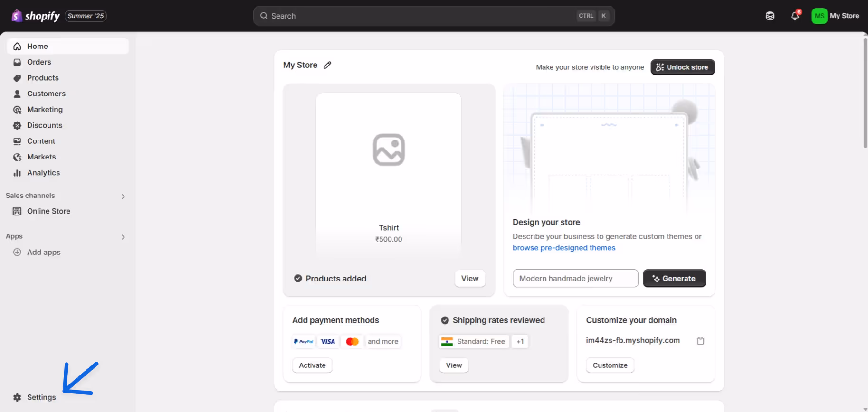Go to Orders in the sidebar
Image resolution: width=868 pixels, height=412 pixels.
(68, 62)
